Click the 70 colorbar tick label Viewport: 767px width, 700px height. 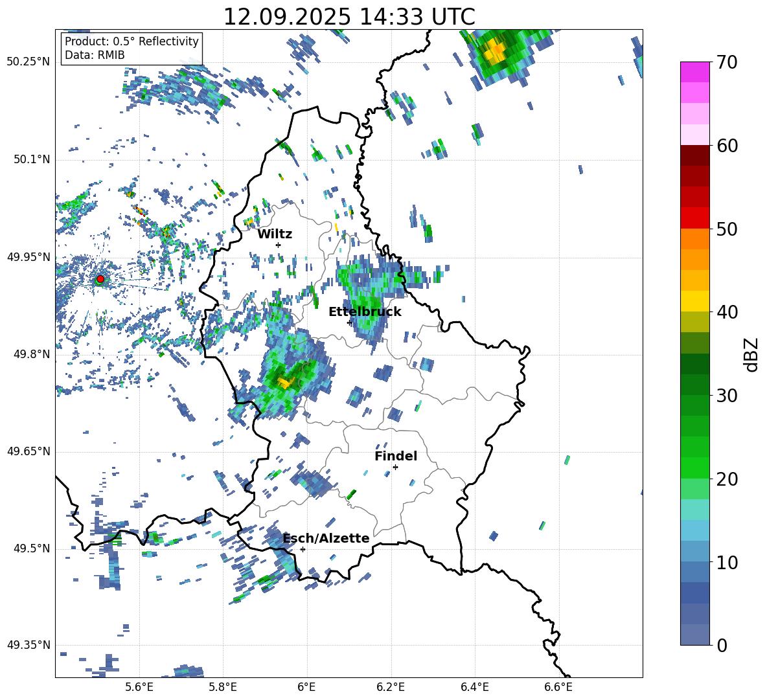pos(726,62)
